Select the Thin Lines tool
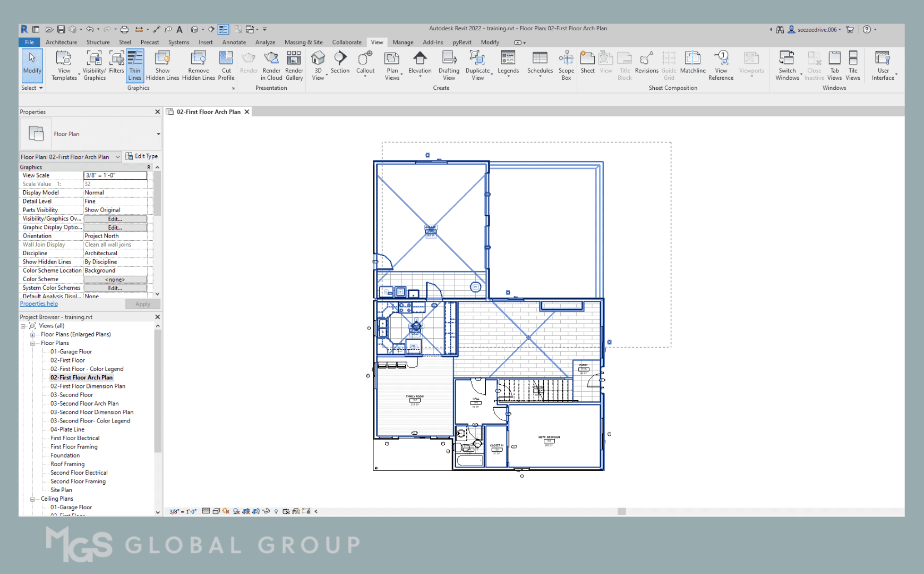Image resolution: width=924 pixels, height=574 pixels. (135, 65)
